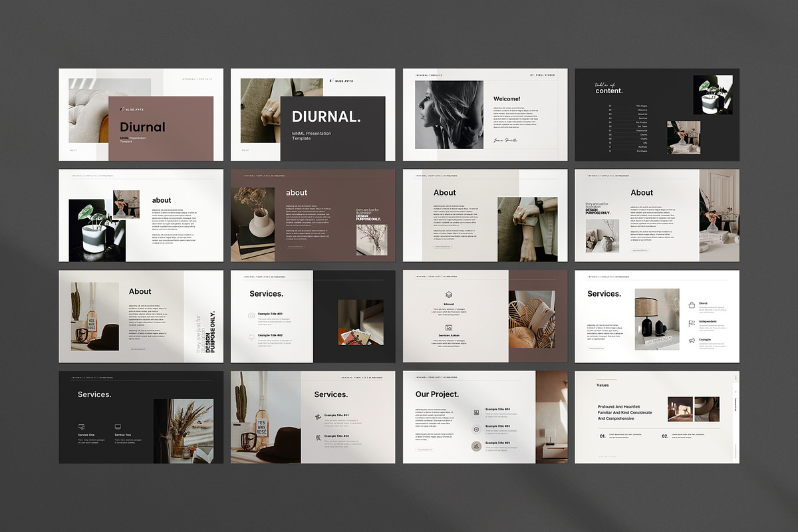
Task: Click the 'content.' heading on the dark slide
Action: tap(609, 90)
